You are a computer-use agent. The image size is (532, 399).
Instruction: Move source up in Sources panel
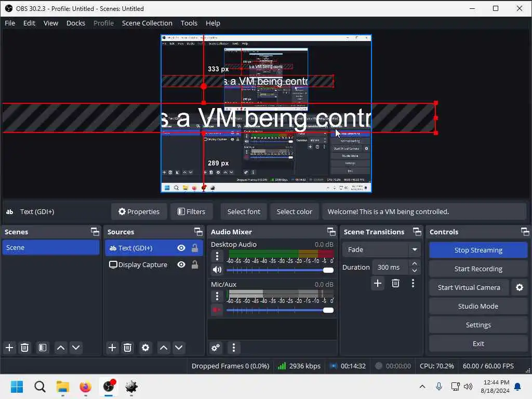tap(164, 348)
